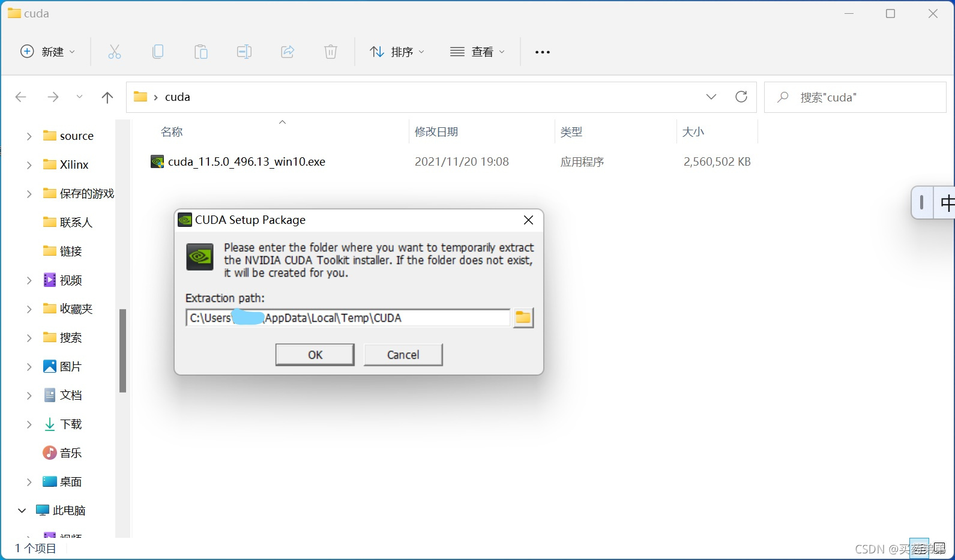Click the Share icon in toolbar
The height and width of the screenshot is (560, 955).
pyautogui.click(x=288, y=52)
